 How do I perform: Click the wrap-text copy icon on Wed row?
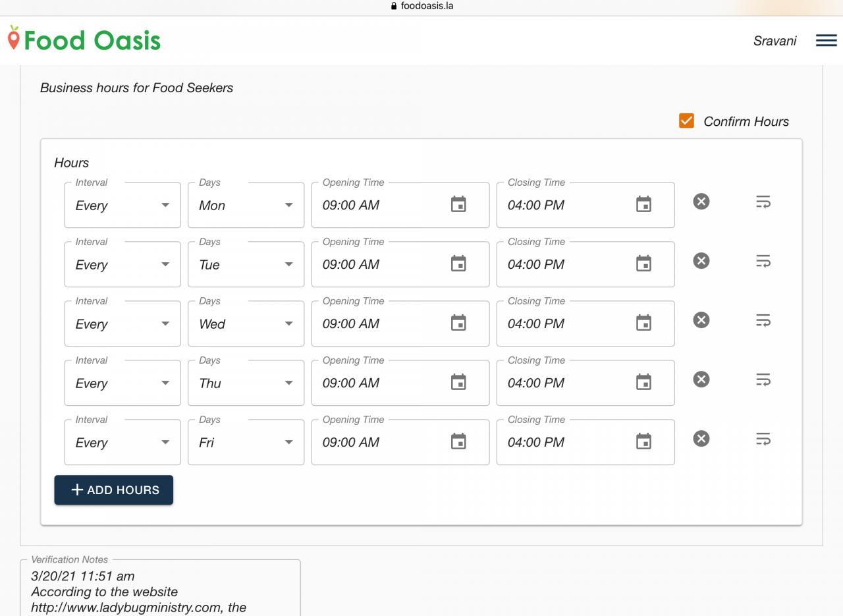click(763, 320)
